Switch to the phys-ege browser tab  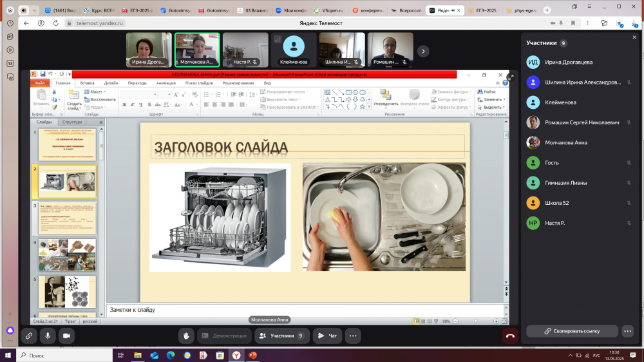coord(524,10)
